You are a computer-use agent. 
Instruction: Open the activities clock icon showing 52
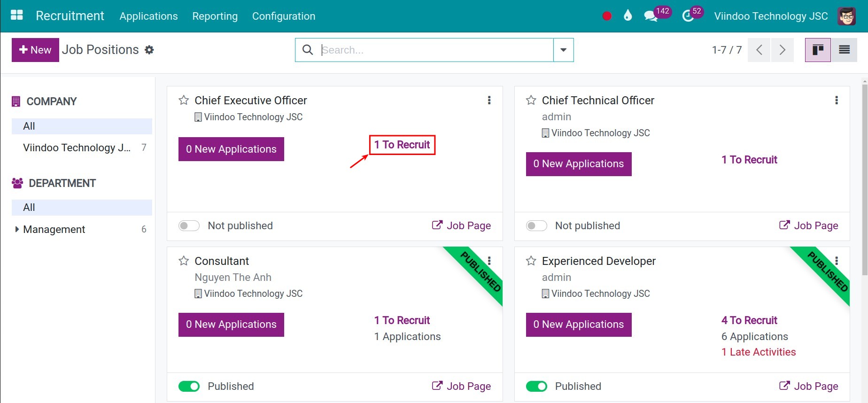[x=688, y=16]
